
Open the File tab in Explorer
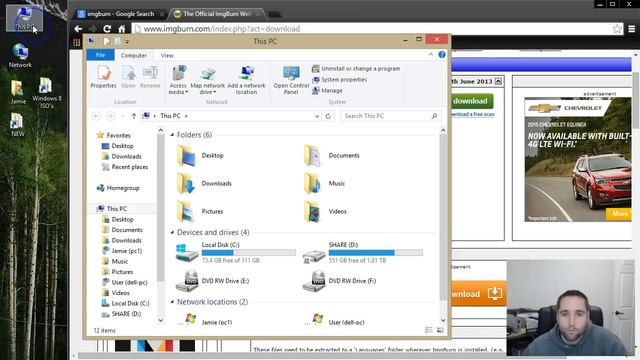pos(100,55)
